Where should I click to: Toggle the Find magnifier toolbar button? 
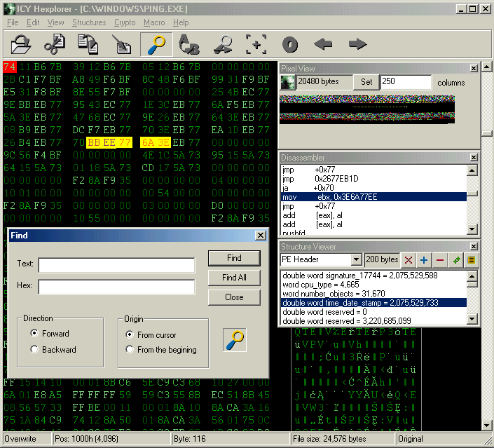[156, 44]
